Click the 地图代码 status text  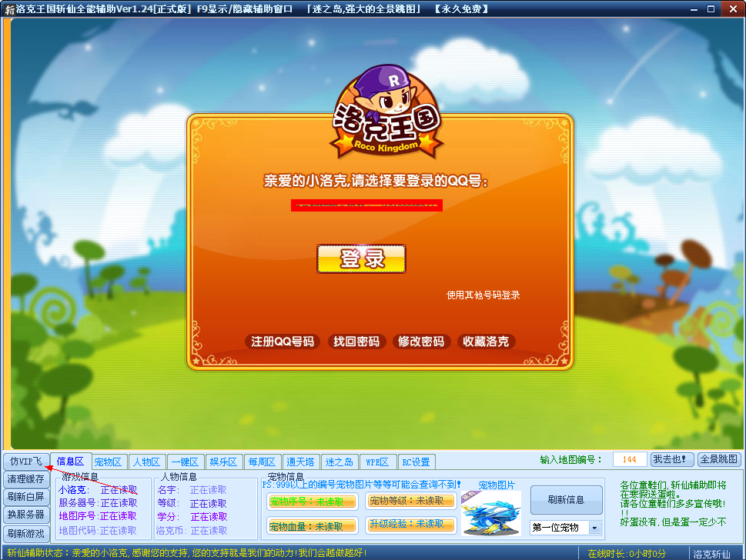[x=119, y=531]
